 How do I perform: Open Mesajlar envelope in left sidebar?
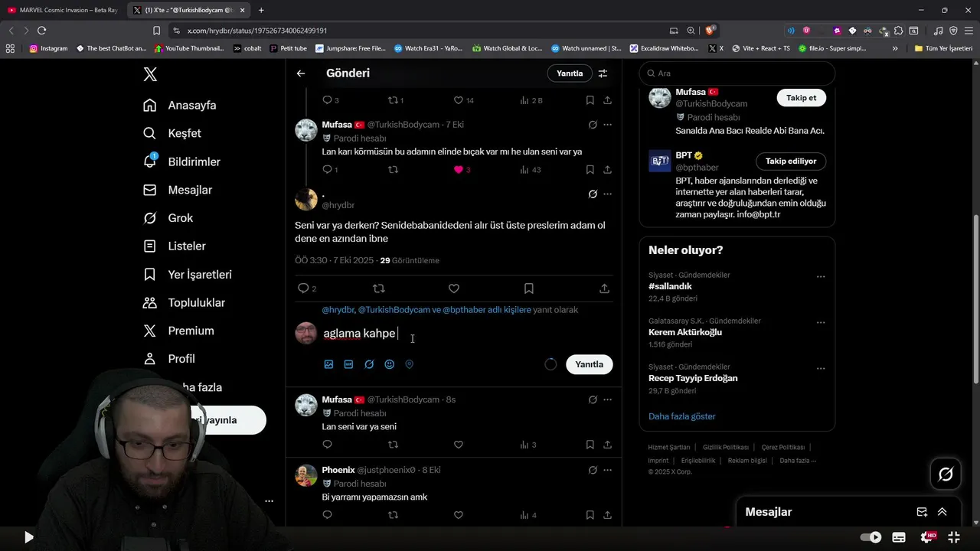(x=150, y=190)
